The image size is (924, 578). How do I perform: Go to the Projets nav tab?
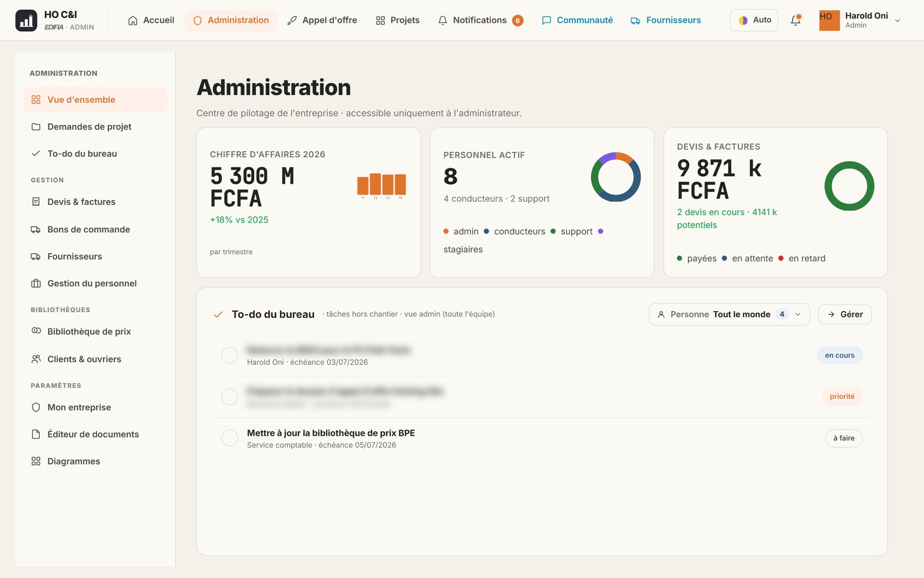(397, 20)
